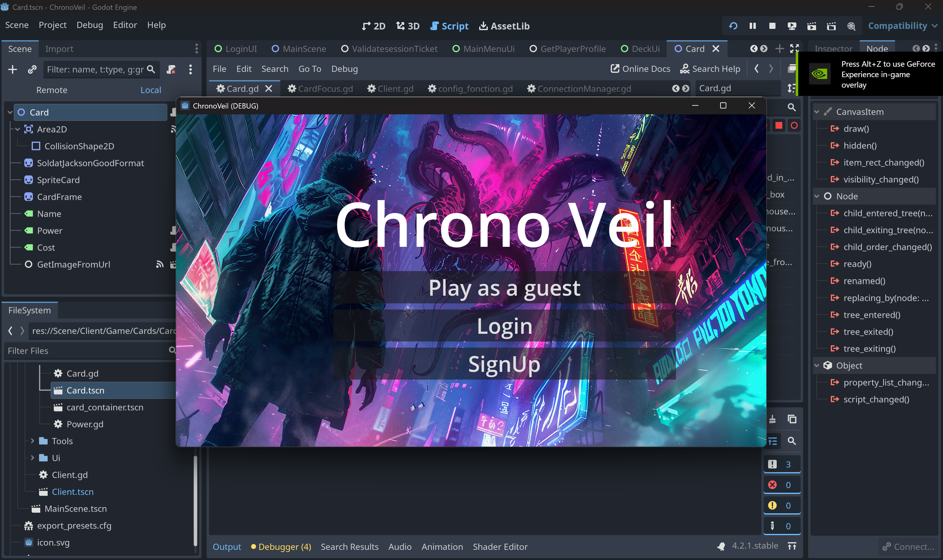Go to next script history arrow
This screenshot has width=943, height=560.
pos(771,69)
